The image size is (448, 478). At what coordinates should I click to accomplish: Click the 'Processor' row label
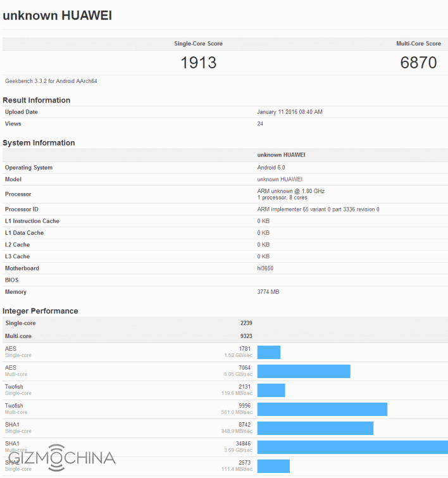[x=18, y=194]
